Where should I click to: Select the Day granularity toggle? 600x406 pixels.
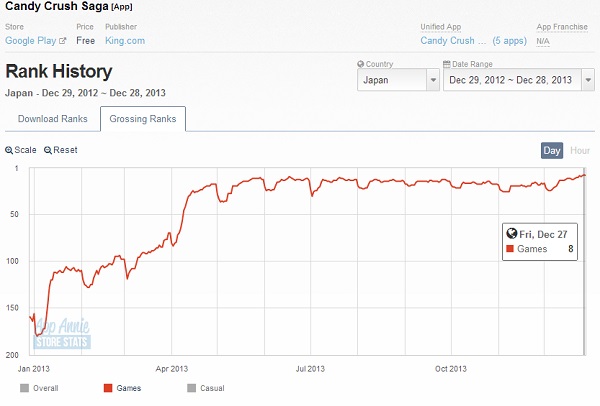(552, 150)
